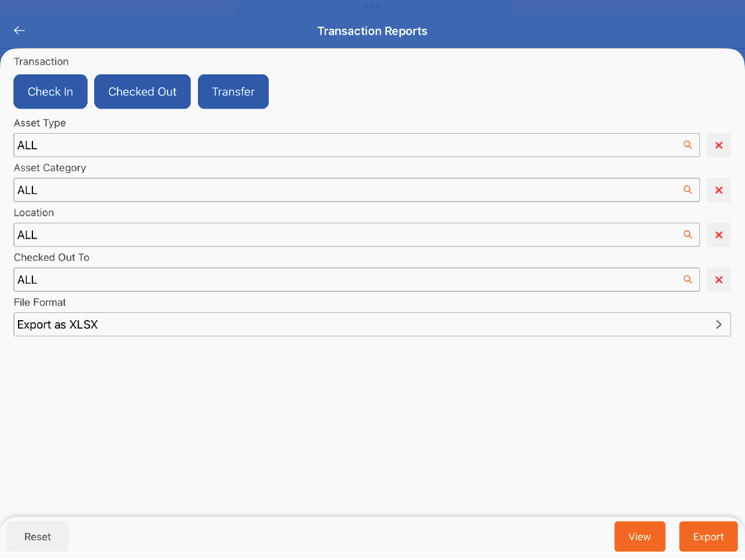Click the Transaction Reports title

click(372, 31)
